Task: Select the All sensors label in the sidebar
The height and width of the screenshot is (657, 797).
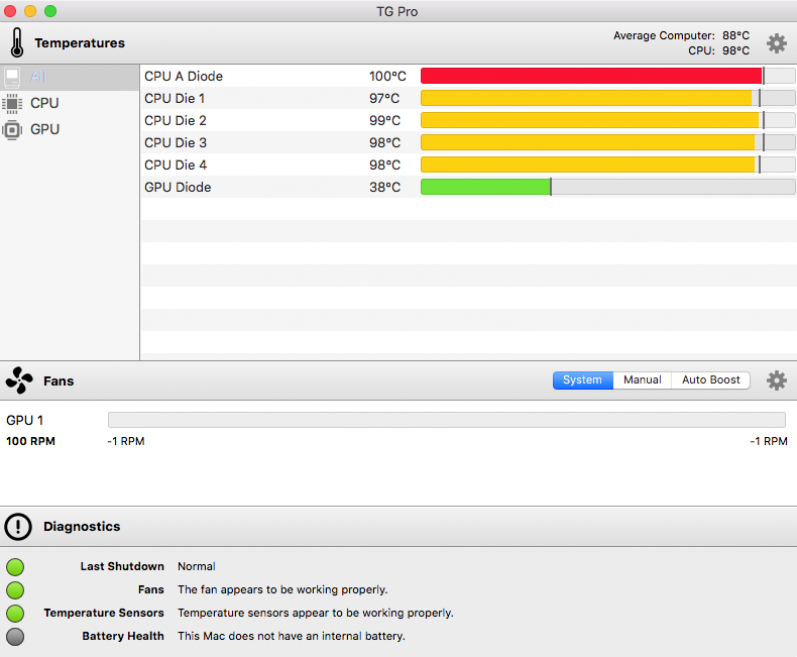Action: [38, 77]
